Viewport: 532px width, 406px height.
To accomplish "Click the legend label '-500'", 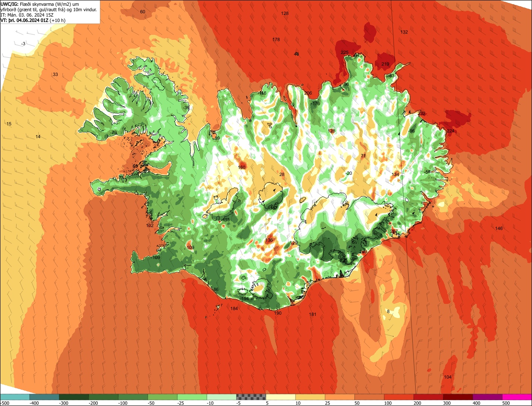I will (x=5, y=403).
